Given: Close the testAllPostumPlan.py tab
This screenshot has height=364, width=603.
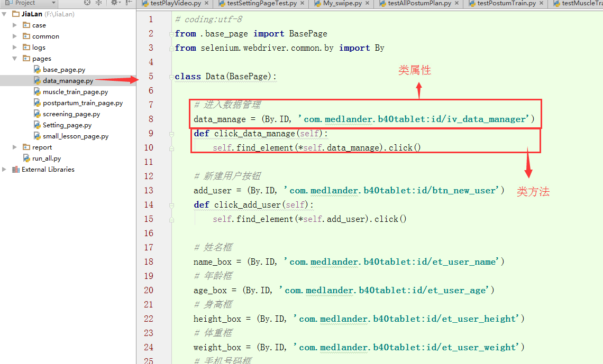Looking at the screenshot, I should [457, 3].
